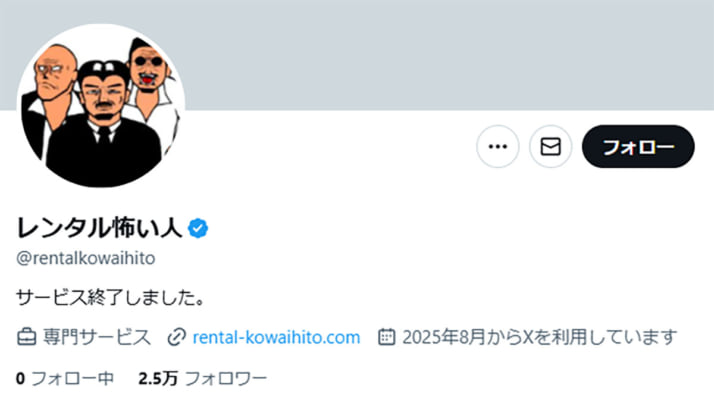Click the blue verified badge

(x=198, y=228)
